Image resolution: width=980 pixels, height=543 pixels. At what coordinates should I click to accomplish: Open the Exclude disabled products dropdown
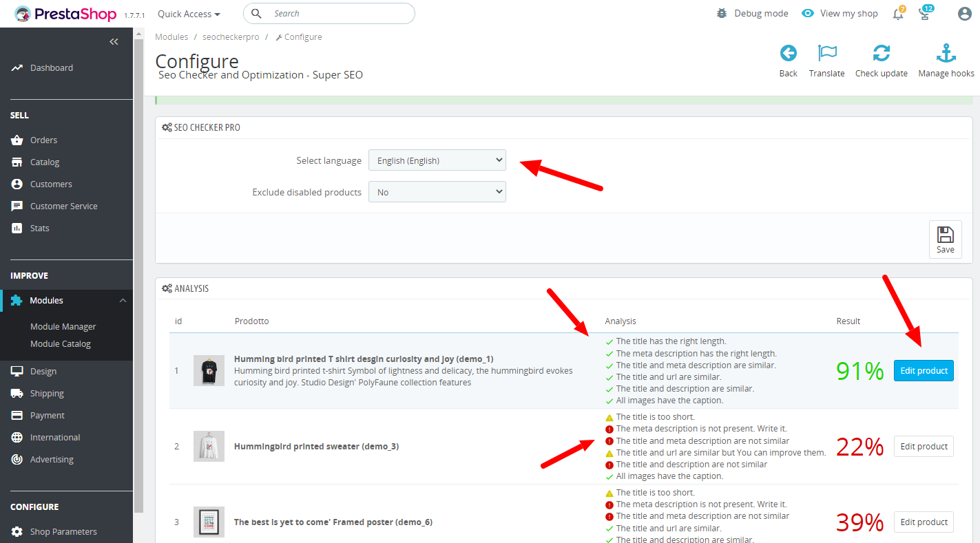tap(437, 192)
